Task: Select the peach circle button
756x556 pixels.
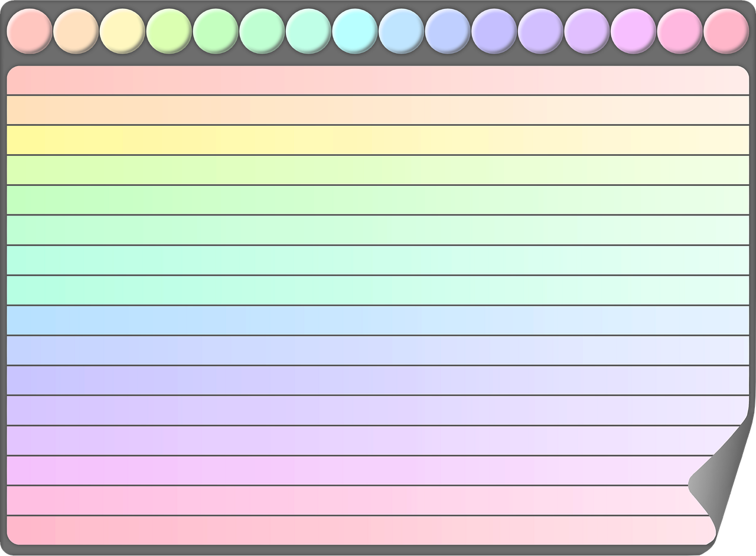Action: 76,31
